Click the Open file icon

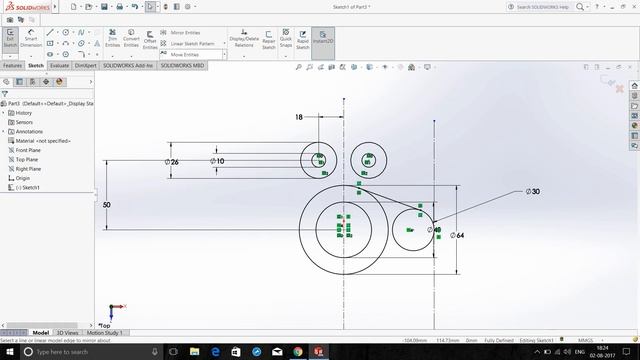pyautogui.click(x=88, y=7)
